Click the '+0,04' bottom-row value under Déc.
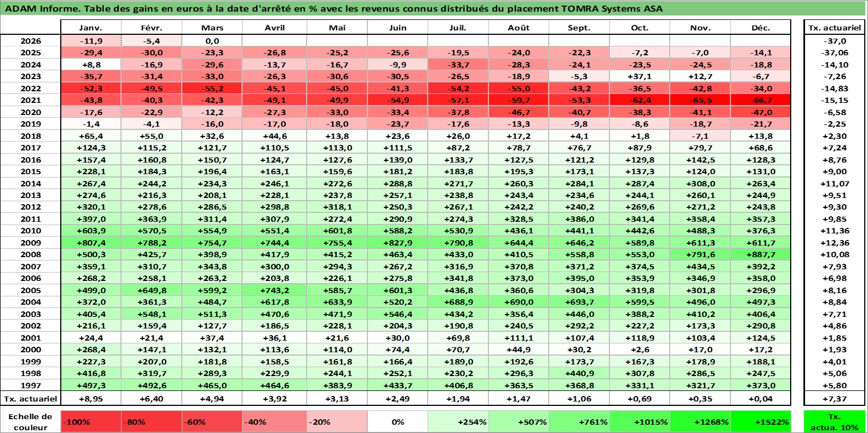This screenshot has height=433, width=868. click(x=761, y=398)
